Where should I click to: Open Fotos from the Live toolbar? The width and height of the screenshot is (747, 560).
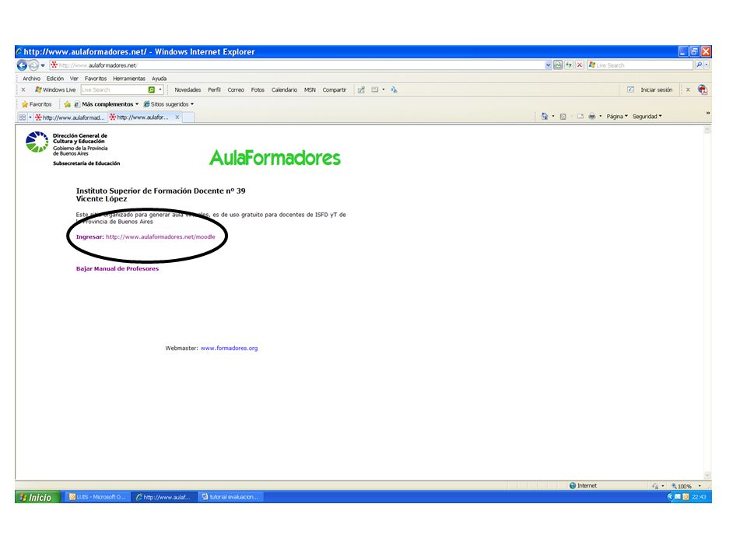point(258,89)
